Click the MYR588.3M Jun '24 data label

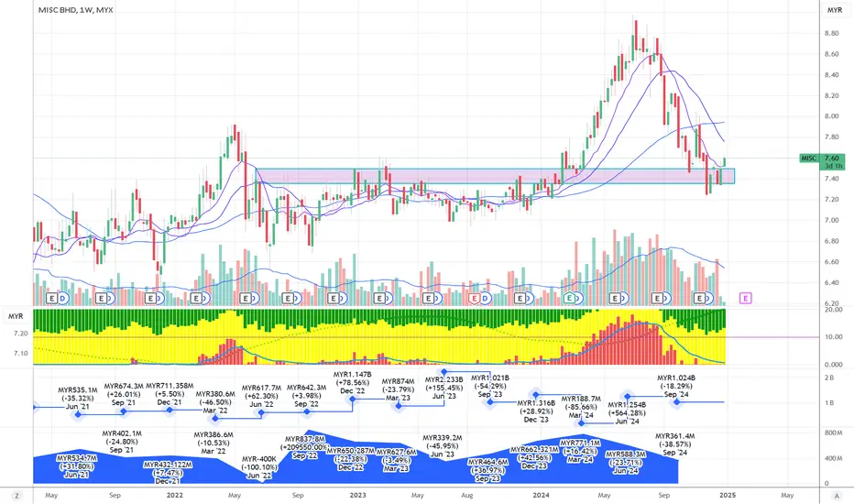(626, 462)
